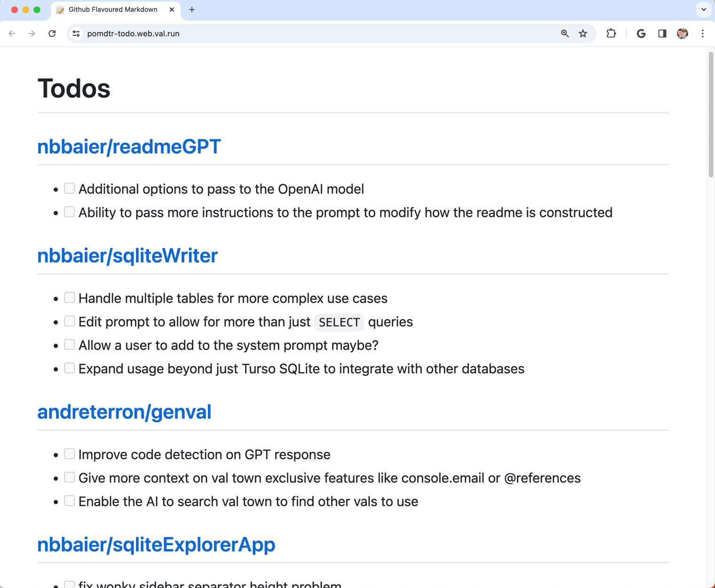Check 'Ability to pass more instructions' item

coord(70,212)
